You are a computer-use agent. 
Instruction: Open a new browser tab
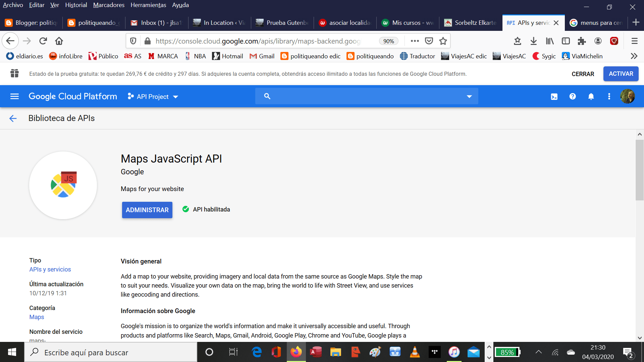pyautogui.click(x=636, y=22)
